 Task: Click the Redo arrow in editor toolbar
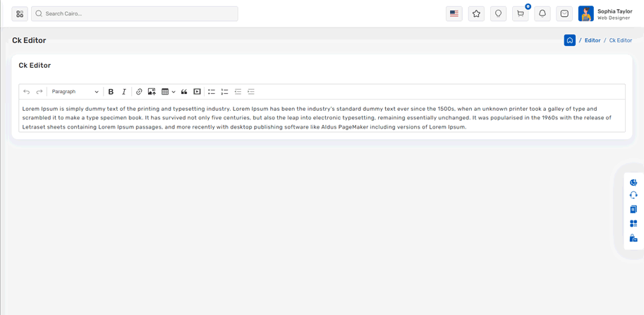point(40,92)
